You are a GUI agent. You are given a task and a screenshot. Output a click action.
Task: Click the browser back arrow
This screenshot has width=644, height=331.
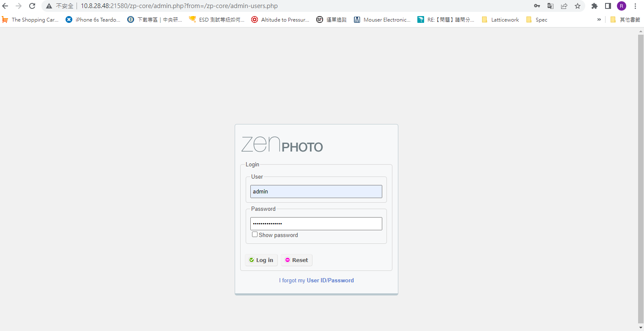5,6
